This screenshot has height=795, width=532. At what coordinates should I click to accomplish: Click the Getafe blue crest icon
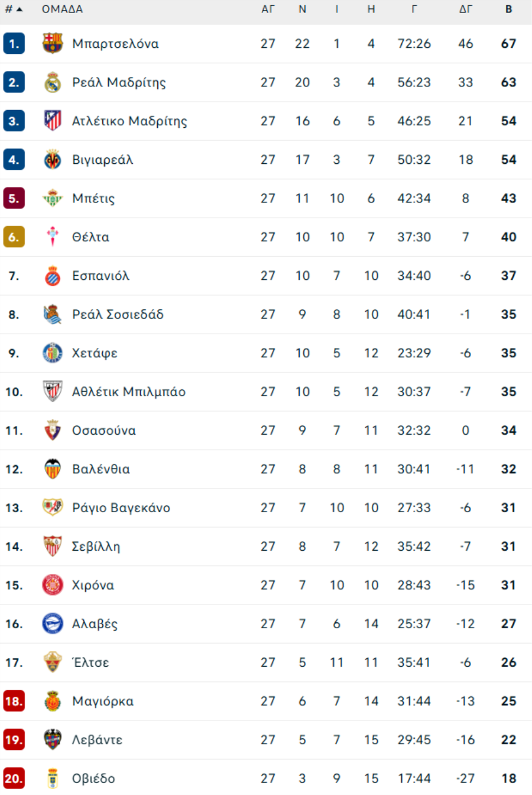53,353
